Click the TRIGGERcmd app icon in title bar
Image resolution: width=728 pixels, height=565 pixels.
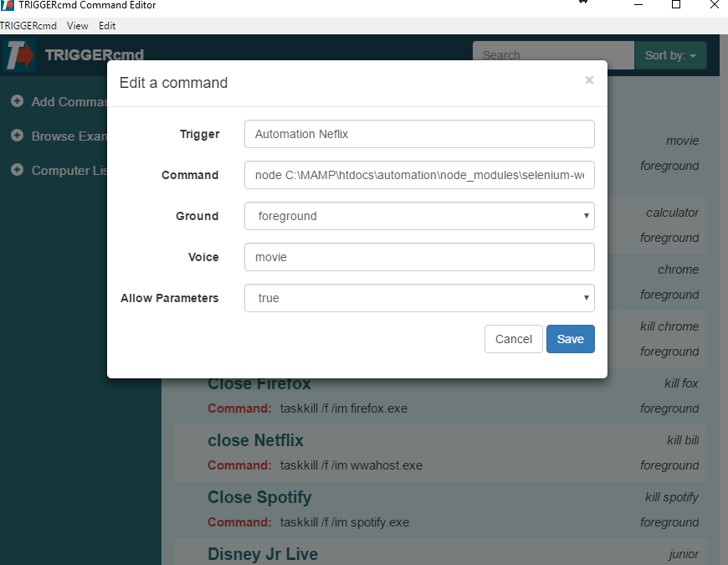point(7,5)
